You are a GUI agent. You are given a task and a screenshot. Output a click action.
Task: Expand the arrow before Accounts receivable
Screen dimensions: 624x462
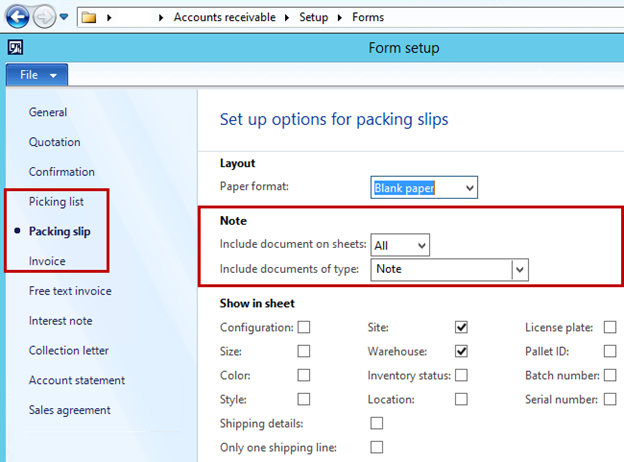click(x=161, y=18)
